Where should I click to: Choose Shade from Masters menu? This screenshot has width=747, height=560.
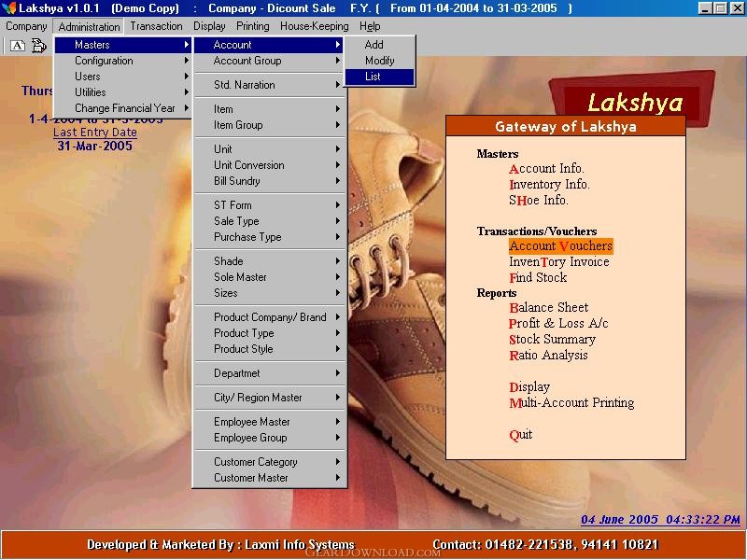coord(269,261)
